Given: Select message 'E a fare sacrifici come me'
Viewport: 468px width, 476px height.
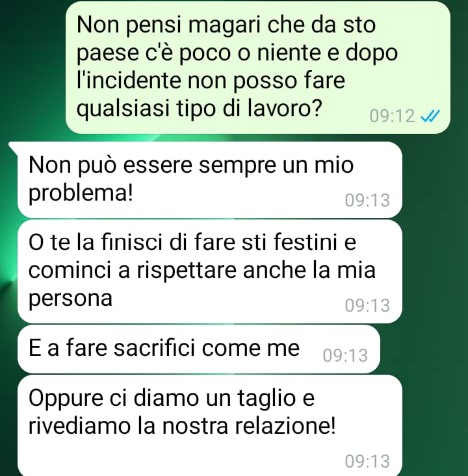Looking at the screenshot, I should 199,349.
